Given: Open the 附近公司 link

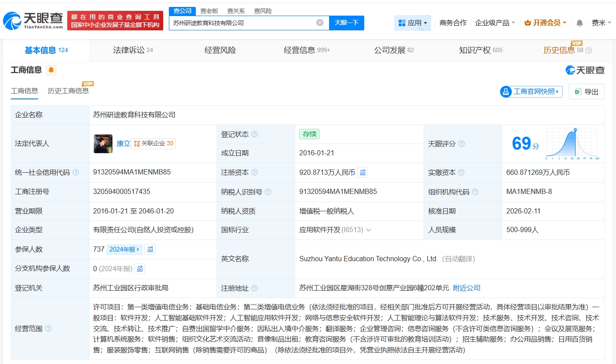Looking at the screenshot, I should click(x=467, y=288).
